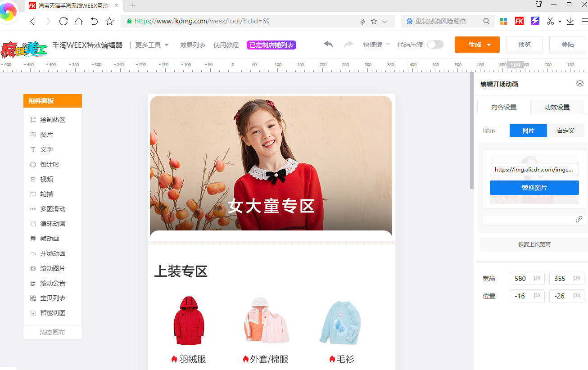This screenshot has width=588, height=370.
Task: Click the 文字 text component icon
Action: (33, 149)
